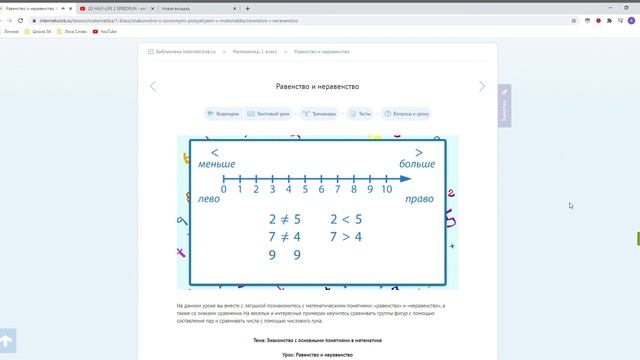Open the Математика, 1 класс breadcrumb

coord(255,52)
